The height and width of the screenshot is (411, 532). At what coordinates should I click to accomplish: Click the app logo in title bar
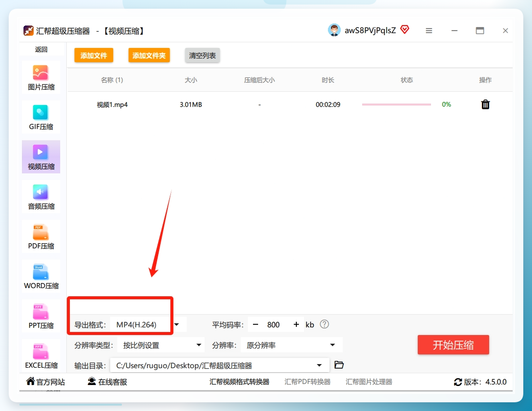pos(29,31)
